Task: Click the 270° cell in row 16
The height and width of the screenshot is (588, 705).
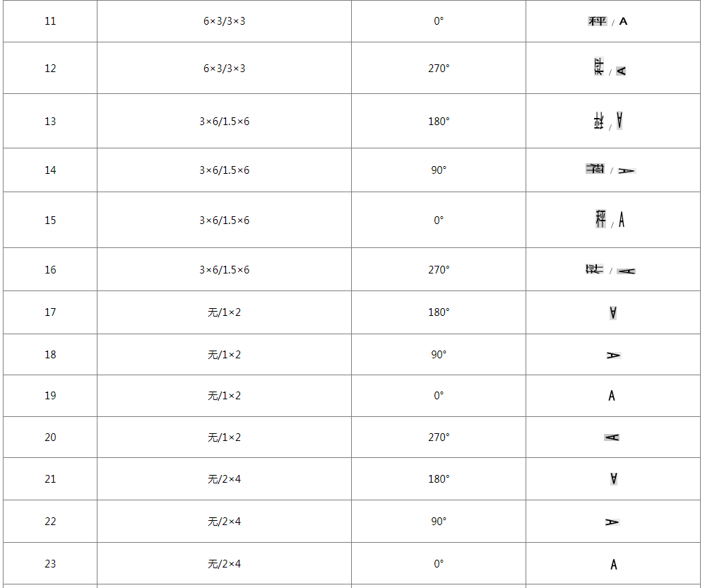Action: click(x=438, y=270)
